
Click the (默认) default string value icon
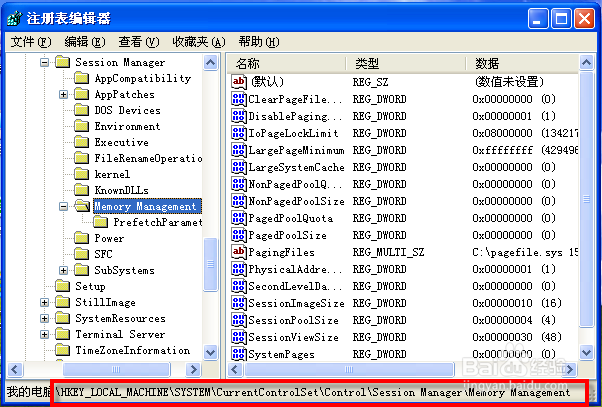click(x=238, y=81)
